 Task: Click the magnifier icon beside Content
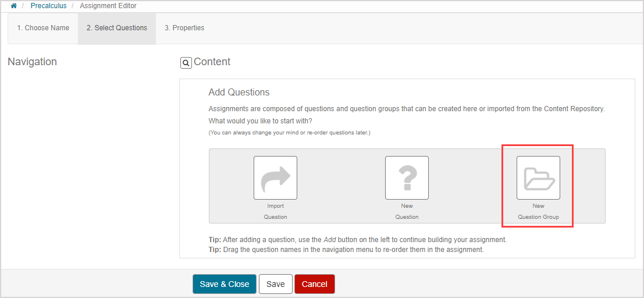click(186, 63)
